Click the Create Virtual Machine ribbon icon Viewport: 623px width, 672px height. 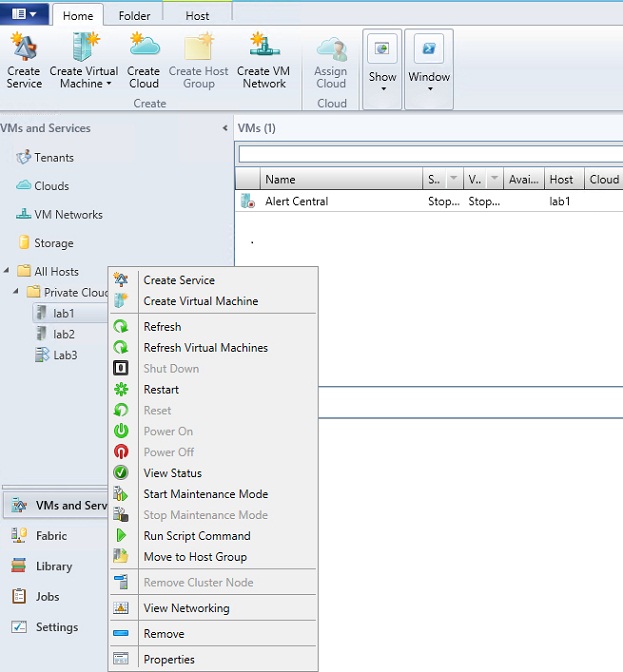click(85, 46)
